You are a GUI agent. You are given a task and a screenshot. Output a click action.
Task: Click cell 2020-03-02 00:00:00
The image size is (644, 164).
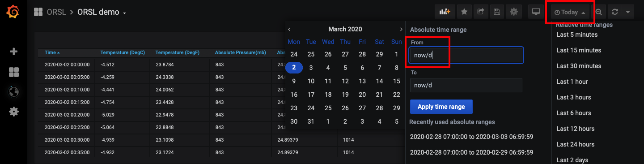[x=67, y=65]
